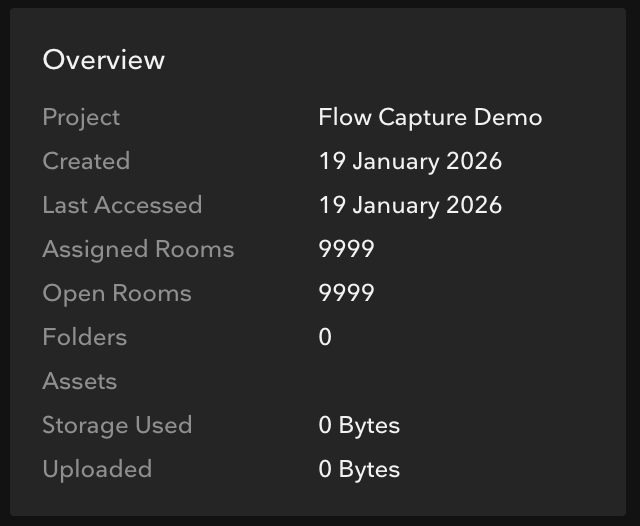Viewport: 640px width, 526px height.
Task: Select the Created label
Action: [x=86, y=161]
